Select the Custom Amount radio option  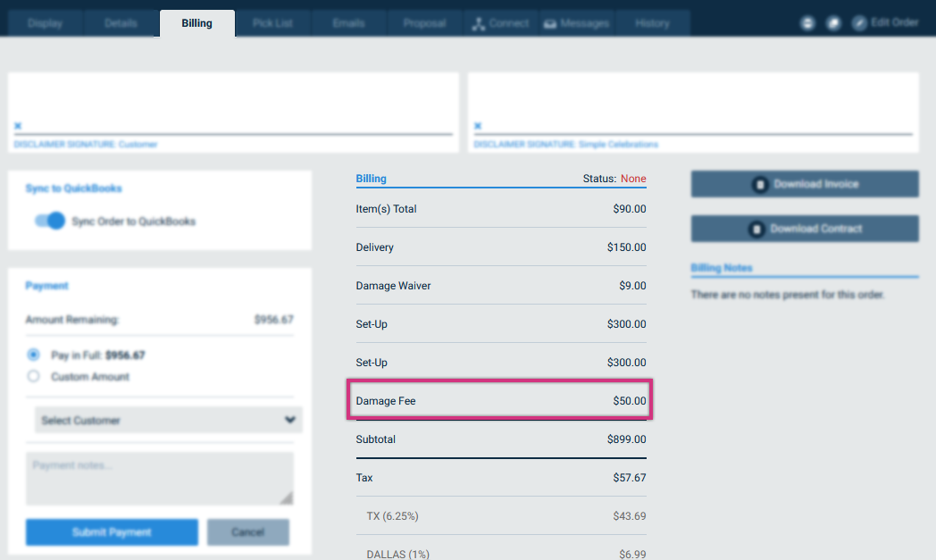pyautogui.click(x=33, y=376)
